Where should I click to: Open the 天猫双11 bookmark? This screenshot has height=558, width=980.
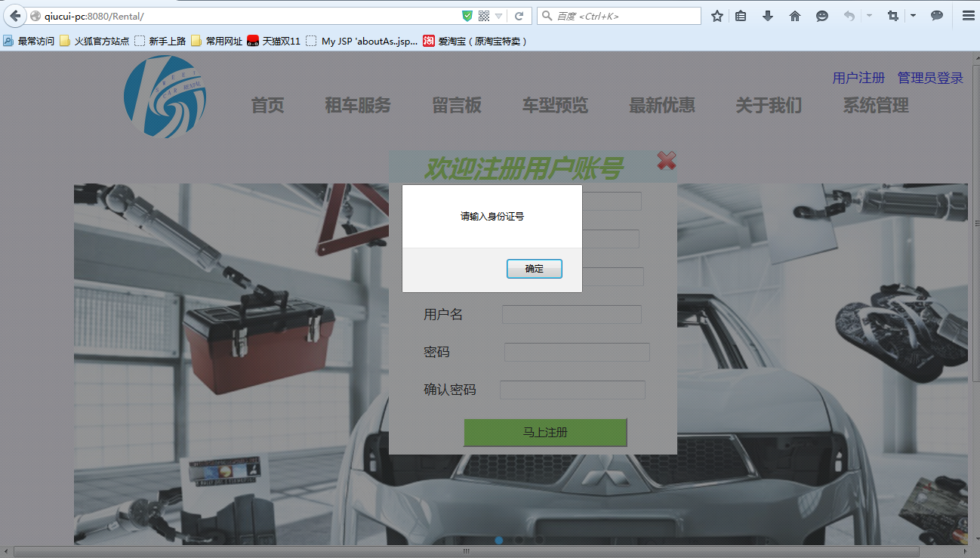coord(274,42)
